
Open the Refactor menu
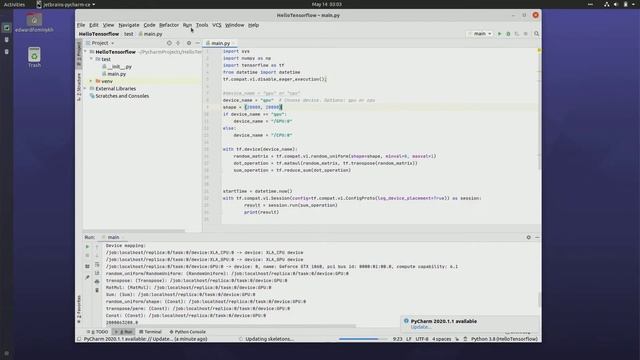[169, 25]
